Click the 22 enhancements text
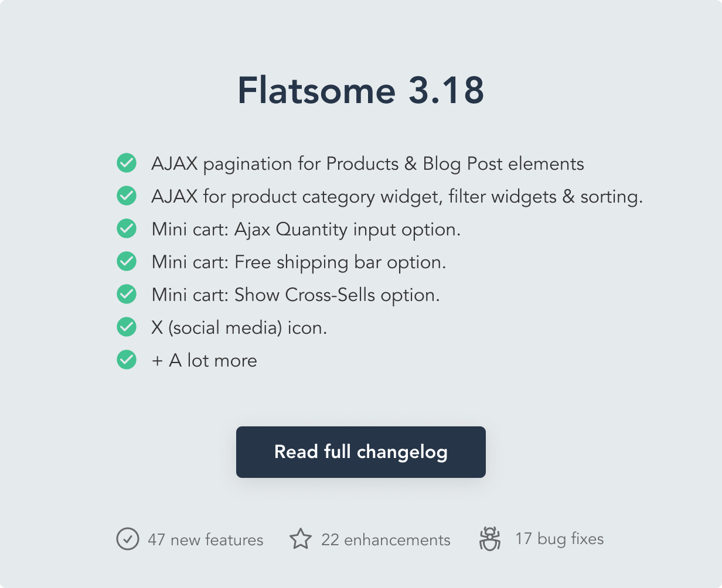722x588 pixels. pyautogui.click(x=386, y=539)
